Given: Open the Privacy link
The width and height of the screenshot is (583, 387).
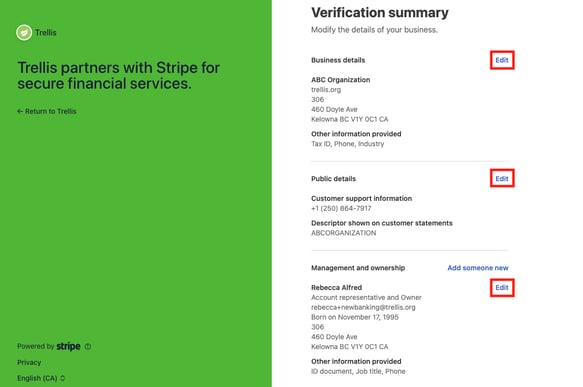Looking at the screenshot, I should click(29, 362).
